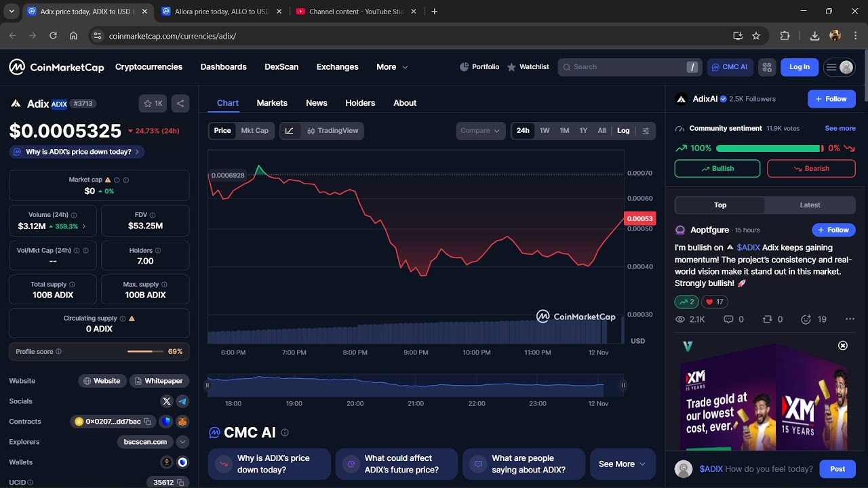The image size is (868, 488).
Task: Show Latest community posts tab
Action: 810,205
